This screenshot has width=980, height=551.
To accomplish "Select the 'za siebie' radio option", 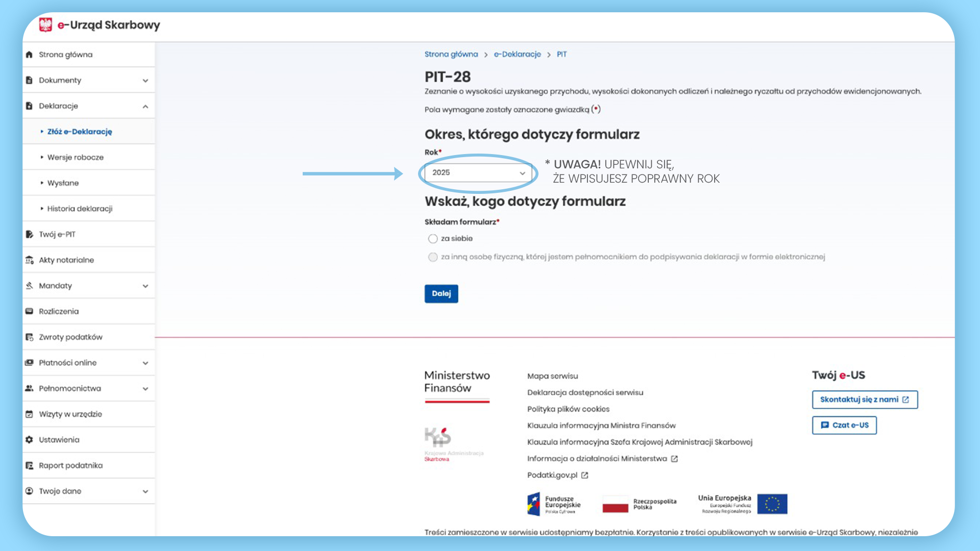I will [x=433, y=239].
